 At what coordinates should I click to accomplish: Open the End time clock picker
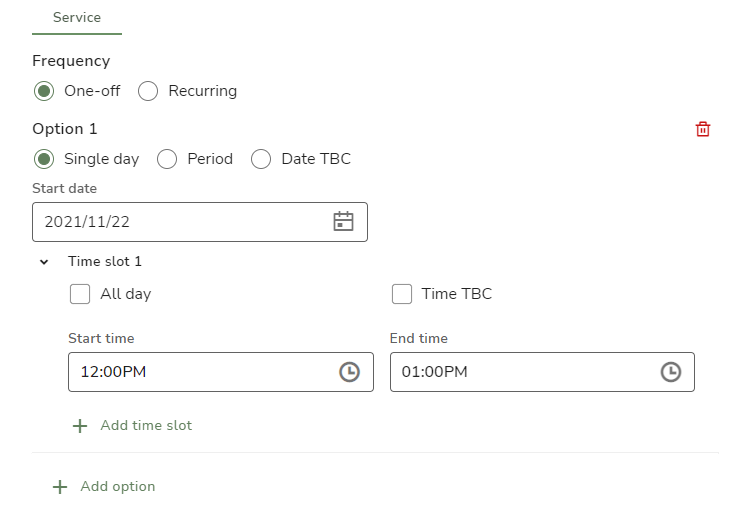pos(671,372)
